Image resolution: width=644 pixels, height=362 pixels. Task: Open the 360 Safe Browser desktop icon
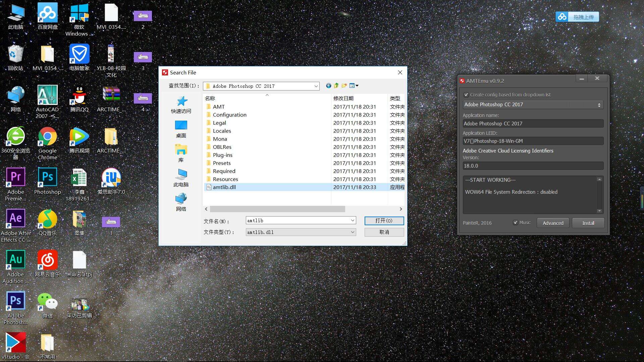click(16, 143)
